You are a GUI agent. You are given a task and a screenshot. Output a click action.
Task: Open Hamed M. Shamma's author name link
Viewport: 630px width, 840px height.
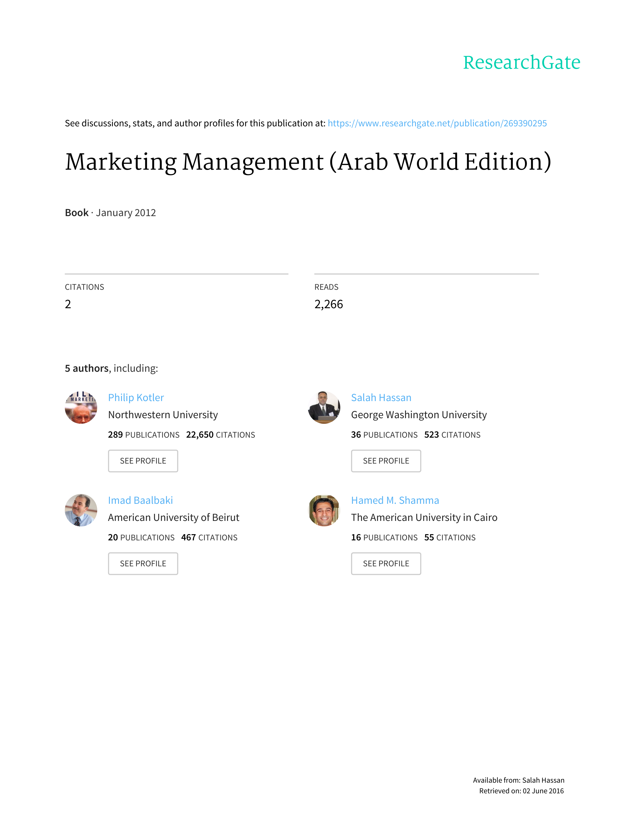tap(395, 500)
